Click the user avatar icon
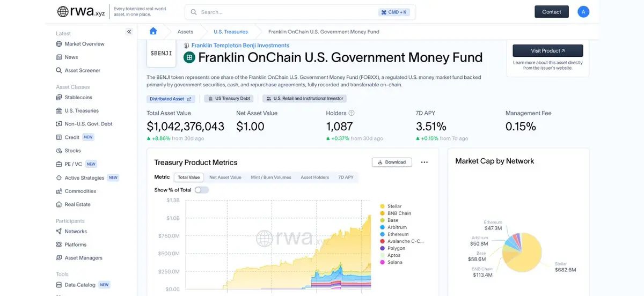This screenshot has height=296, width=644. click(x=583, y=12)
